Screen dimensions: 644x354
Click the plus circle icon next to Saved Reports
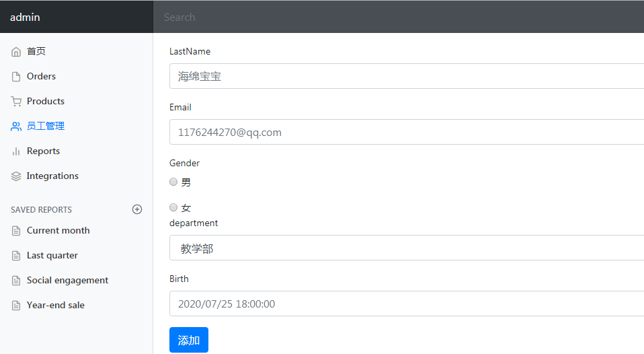(137, 209)
